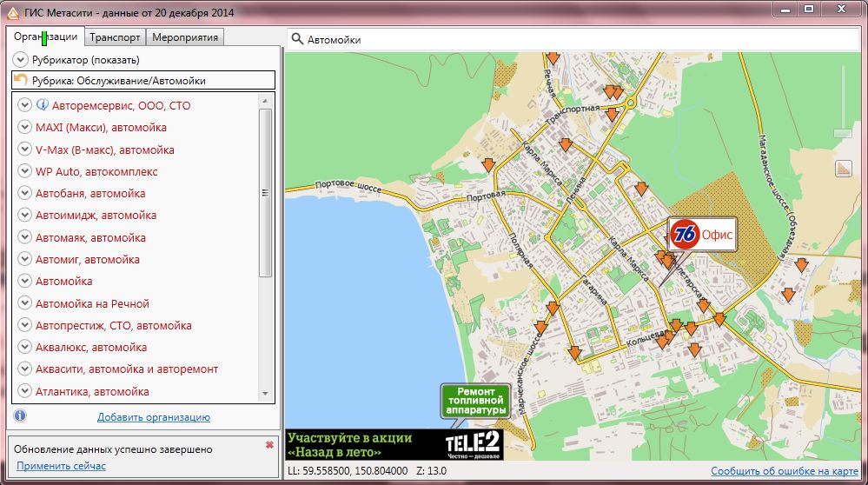Click the 76 Офис map marker

tap(702, 235)
